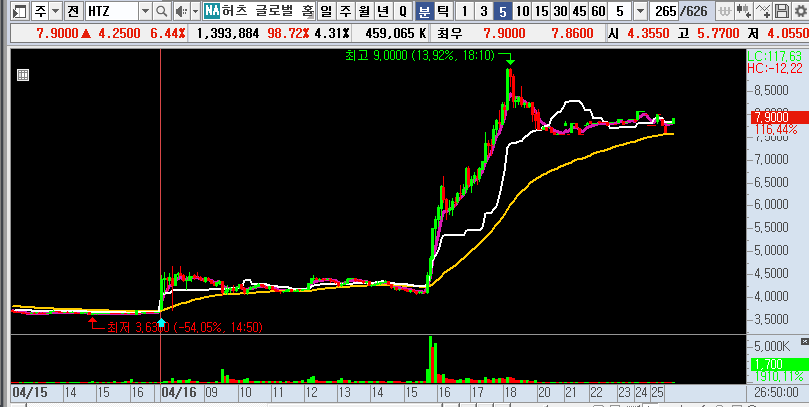The width and height of the screenshot is (809, 407).
Task: Switch chart to daily (일) period
Action: [x=326, y=11]
